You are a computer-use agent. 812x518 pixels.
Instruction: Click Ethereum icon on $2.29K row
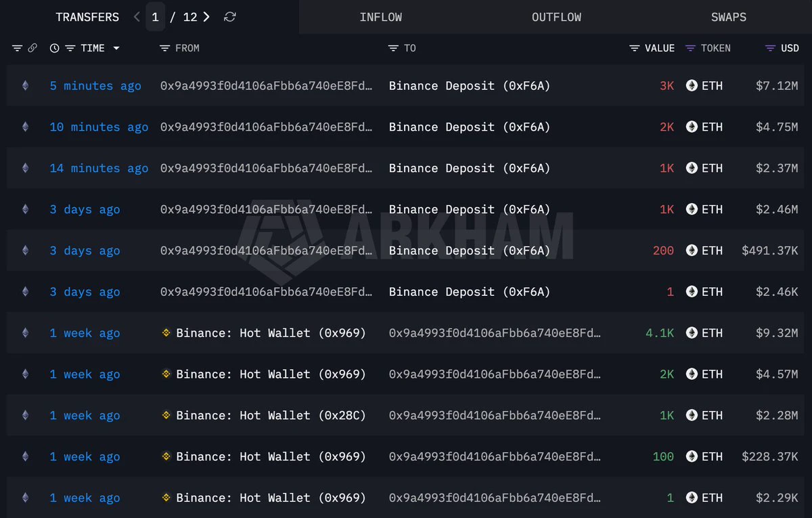click(25, 498)
